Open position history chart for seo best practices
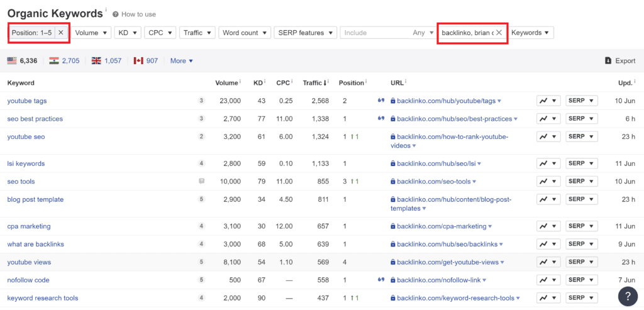The image size is (644, 310). point(548,119)
